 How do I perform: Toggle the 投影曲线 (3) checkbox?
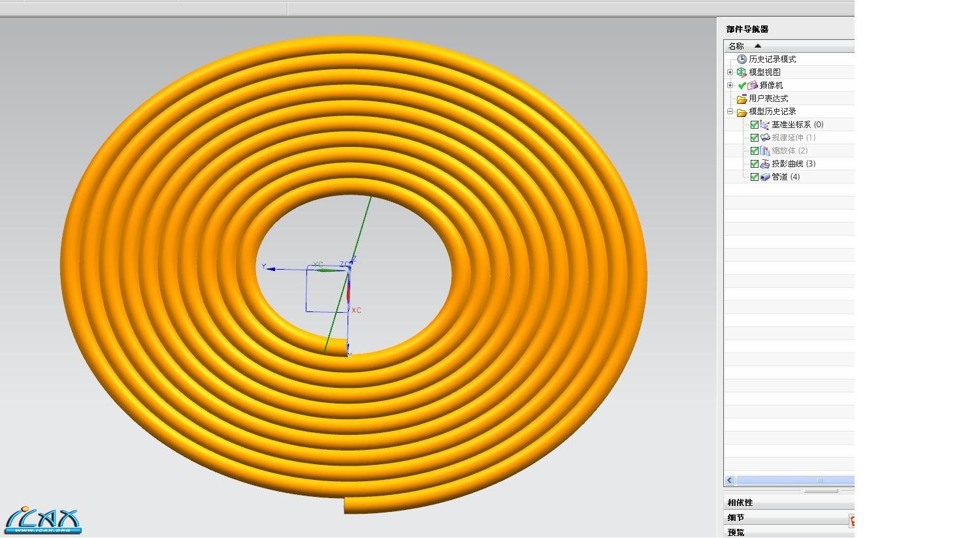pos(755,164)
